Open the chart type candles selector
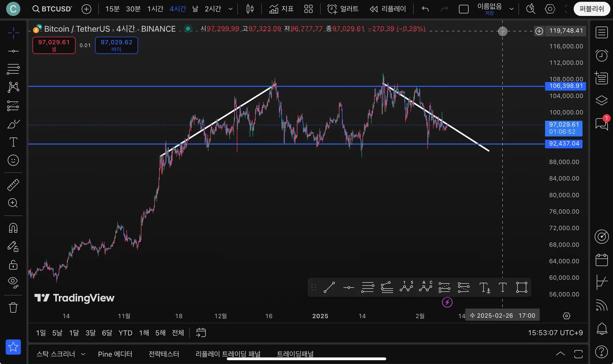 (x=250, y=9)
